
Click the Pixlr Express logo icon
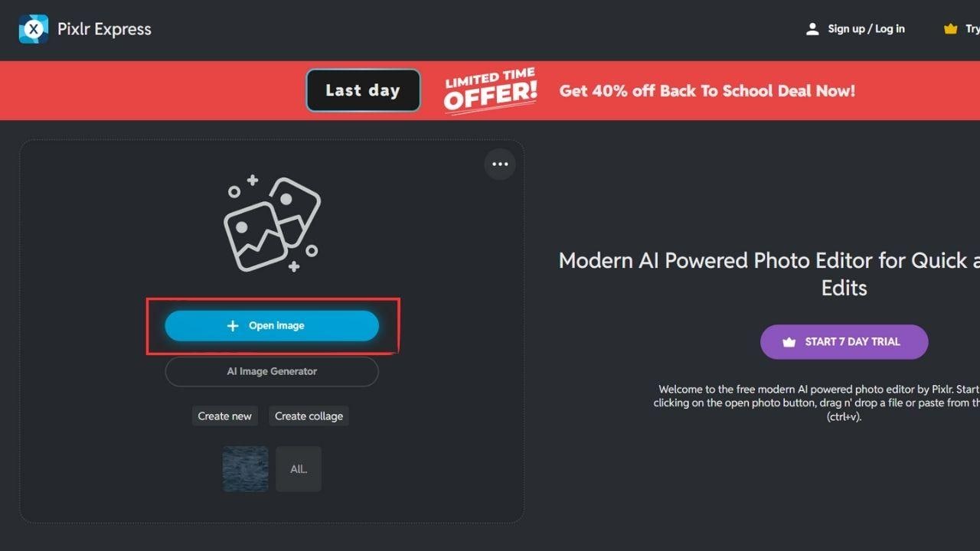point(34,29)
